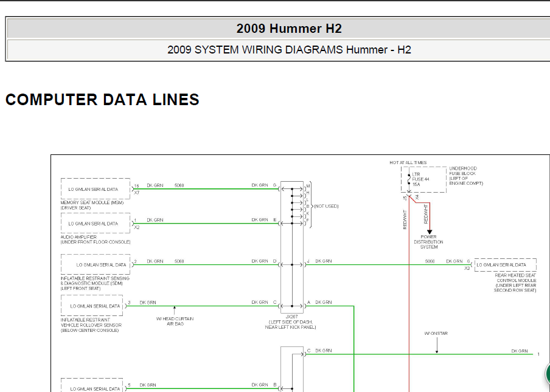550x392 pixels.
Task: Click connector label "X7"
Action: click(137, 193)
